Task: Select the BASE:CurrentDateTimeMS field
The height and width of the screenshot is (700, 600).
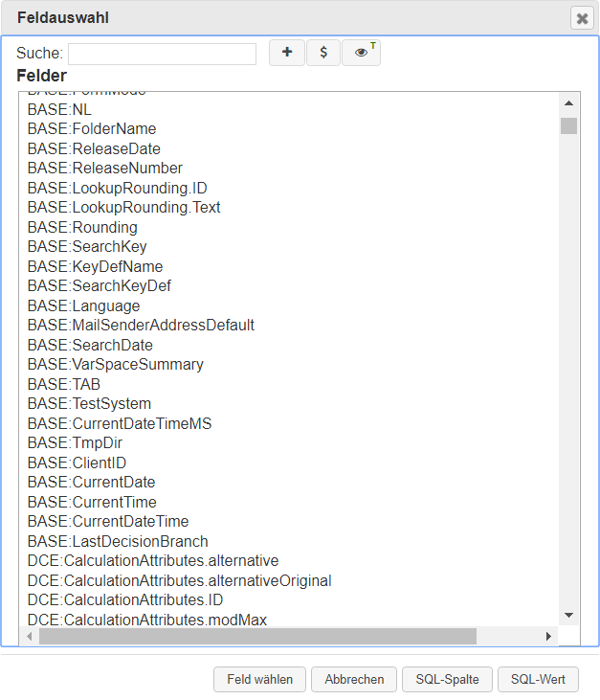Action: coord(120,423)
